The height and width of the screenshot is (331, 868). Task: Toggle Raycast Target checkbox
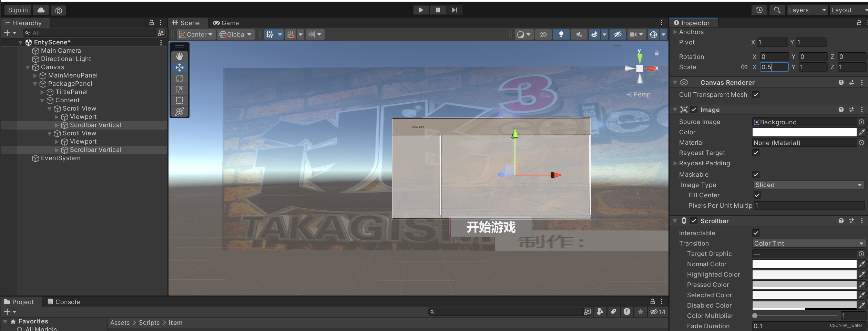tap(756, 153)
